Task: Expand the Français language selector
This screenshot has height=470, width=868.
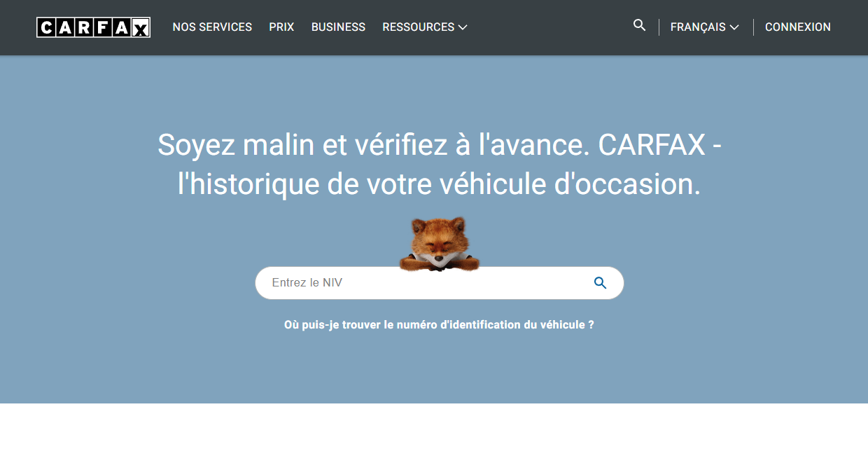Action: 705,27
